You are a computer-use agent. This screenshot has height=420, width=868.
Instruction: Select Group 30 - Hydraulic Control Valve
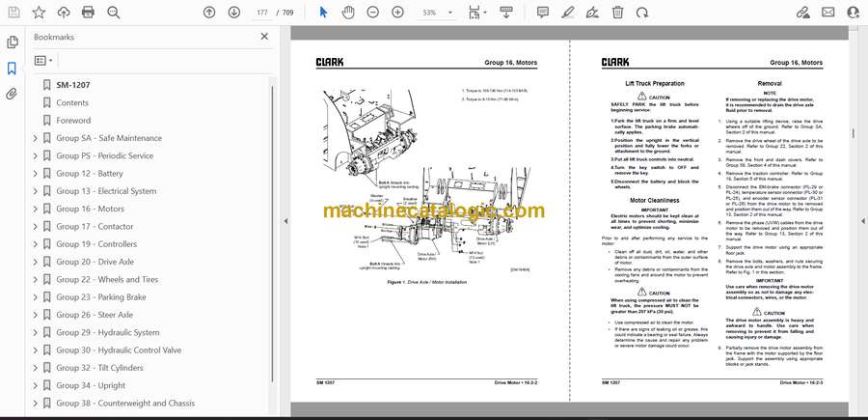119,350
